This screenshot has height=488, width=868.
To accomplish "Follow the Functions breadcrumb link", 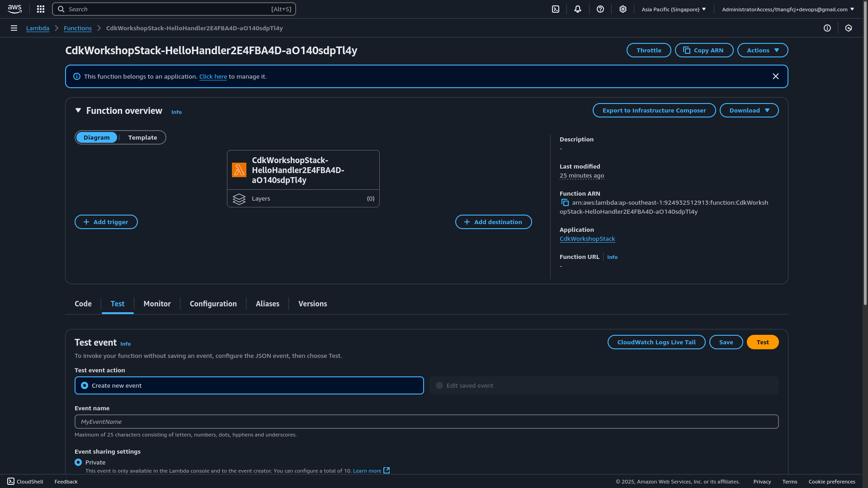I will 78,28.
